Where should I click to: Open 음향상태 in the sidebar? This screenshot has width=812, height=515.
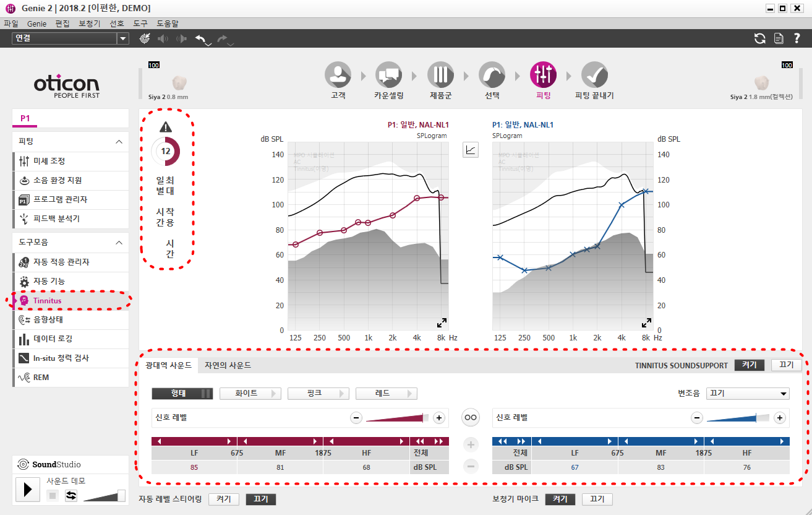71,319
